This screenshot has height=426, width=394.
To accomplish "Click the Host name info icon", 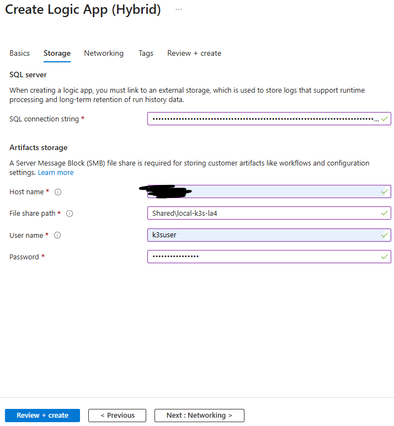I will pos(58,192).
